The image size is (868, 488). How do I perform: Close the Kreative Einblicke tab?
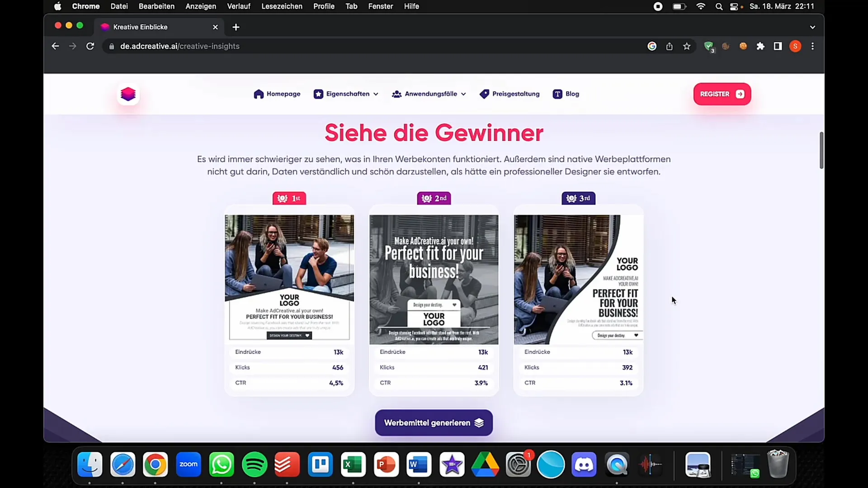pyautogui.click(x=215, y=27)
